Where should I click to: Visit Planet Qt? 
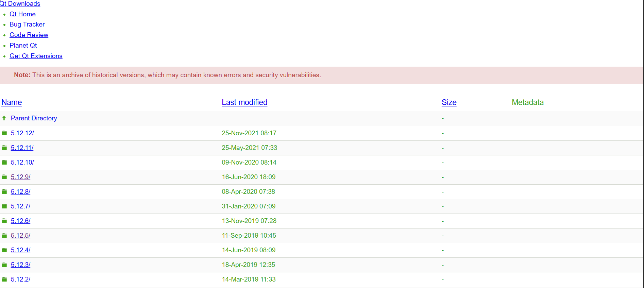coord(23,45)
